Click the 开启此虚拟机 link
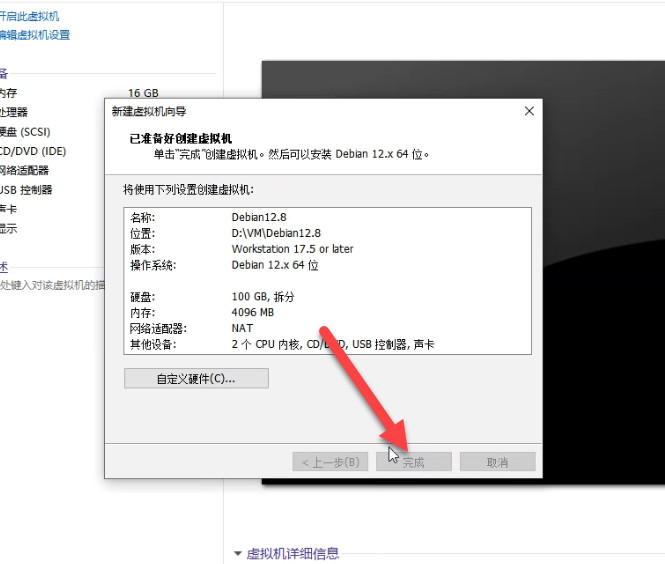This screenshot has width=665, height=564. (30, 16)
